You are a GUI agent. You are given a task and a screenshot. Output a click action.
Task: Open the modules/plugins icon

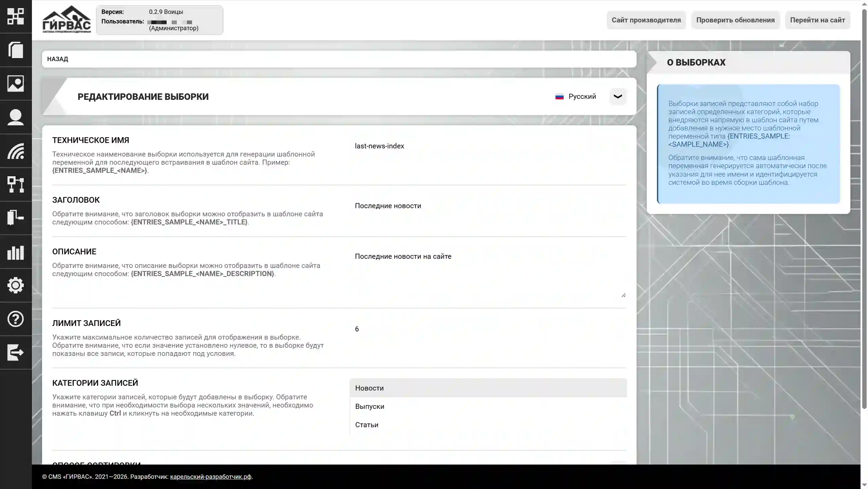(16, 218)
